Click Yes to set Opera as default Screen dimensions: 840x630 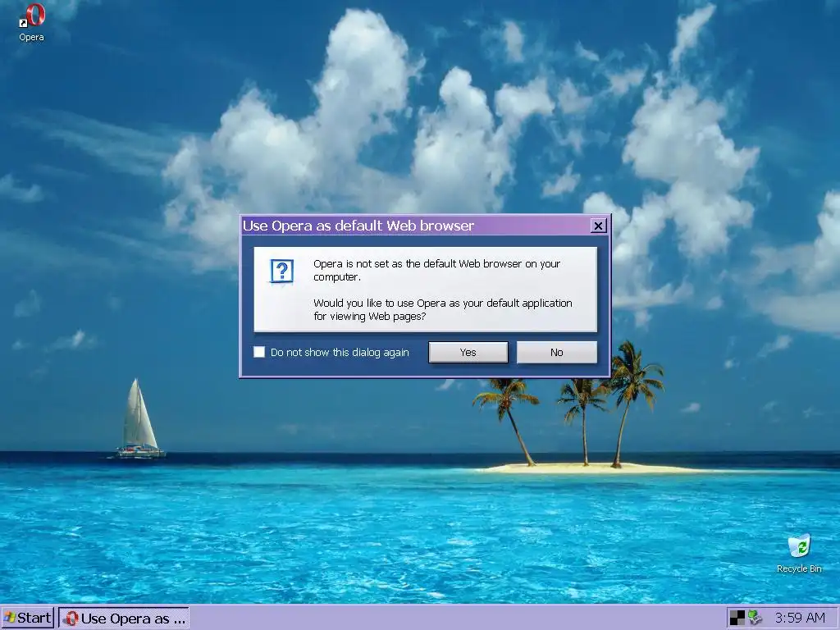tap(468, 352)
